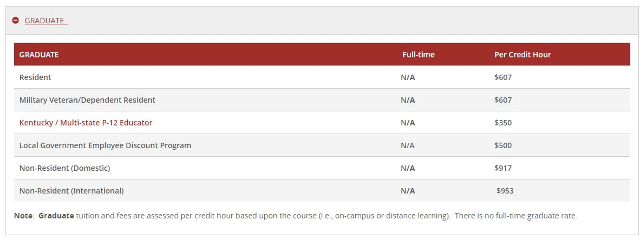Click the $350 educator per credit rate
The height and width of the screenshot is (240, 644).
(x=503, y=123)
